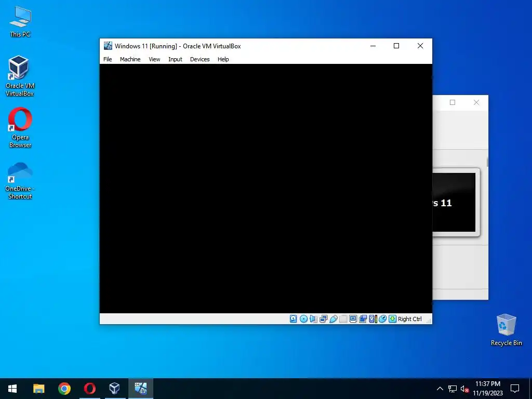This screenshot has width=532, height=399.
Task: Open the notification center icon
Action: coord(515,389)
